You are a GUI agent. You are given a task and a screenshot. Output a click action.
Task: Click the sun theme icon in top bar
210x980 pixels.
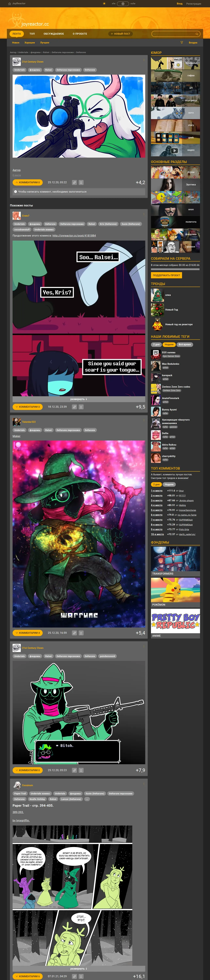coord(104,3)
